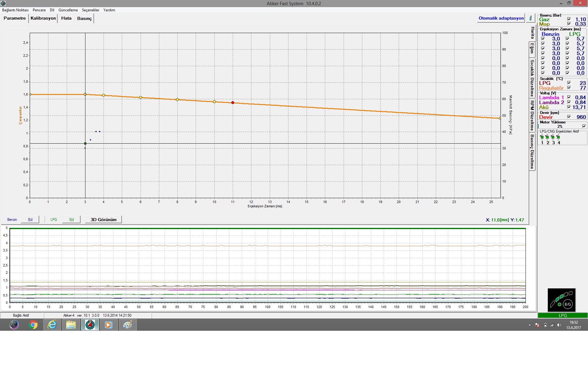Open the Güncelleme menu
This screenshot has width=588, height=392.
pos(68,10)
